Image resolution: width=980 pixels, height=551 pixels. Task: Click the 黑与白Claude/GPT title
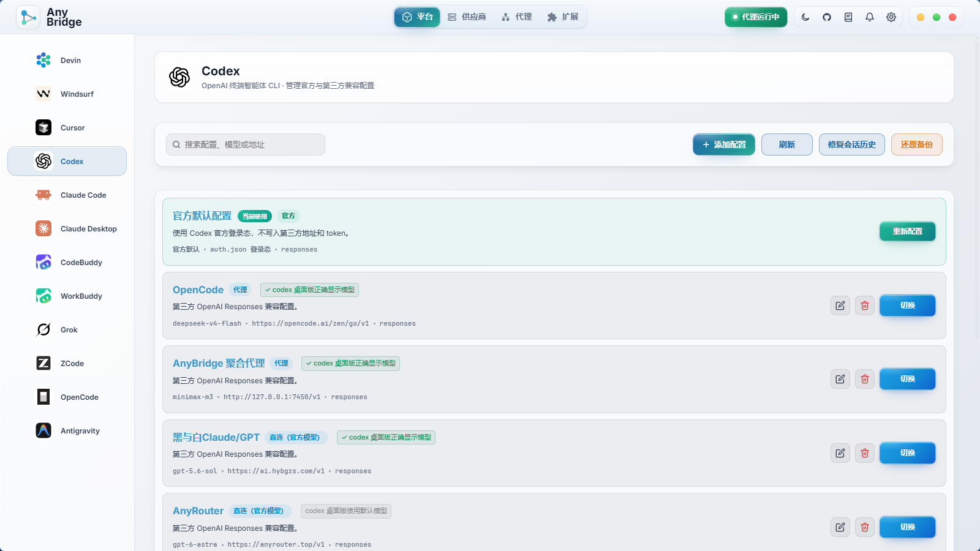point(216,437)
